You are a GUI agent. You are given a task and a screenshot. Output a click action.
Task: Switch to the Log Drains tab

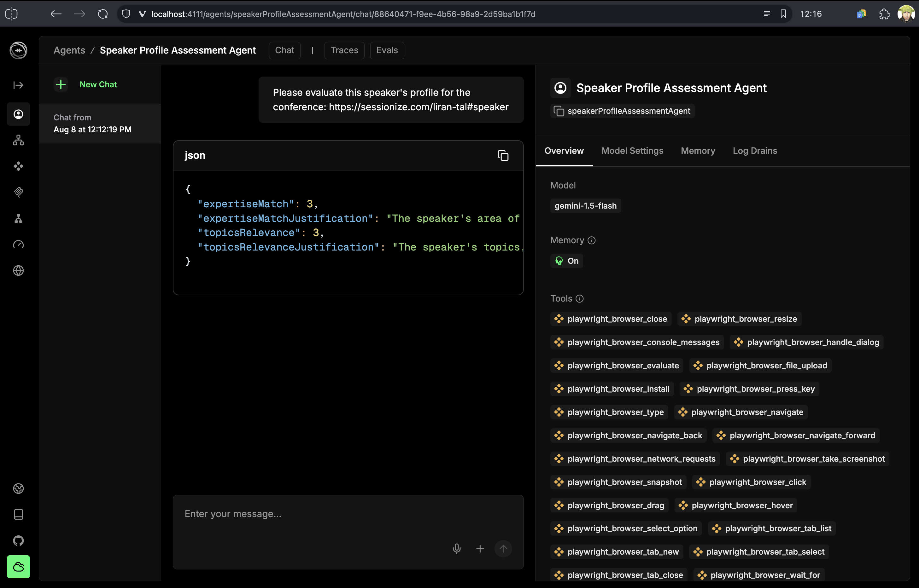[x=755, y=151]
